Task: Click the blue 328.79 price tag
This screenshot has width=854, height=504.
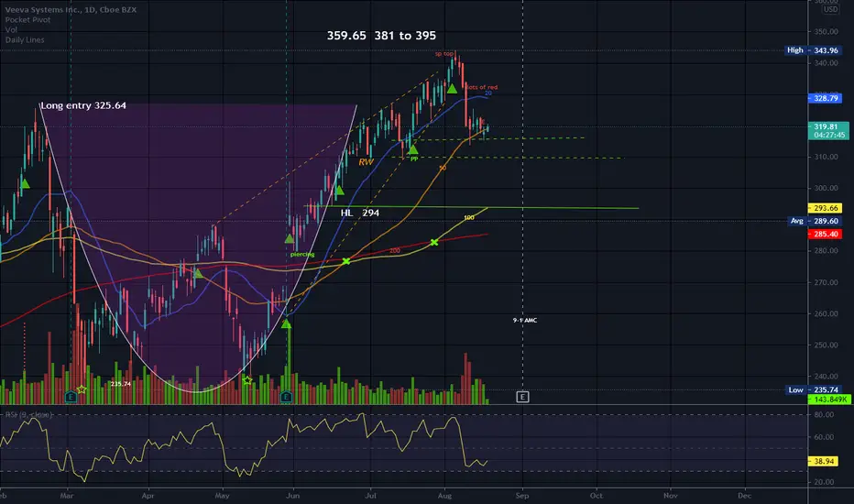Action: point(825,99)
